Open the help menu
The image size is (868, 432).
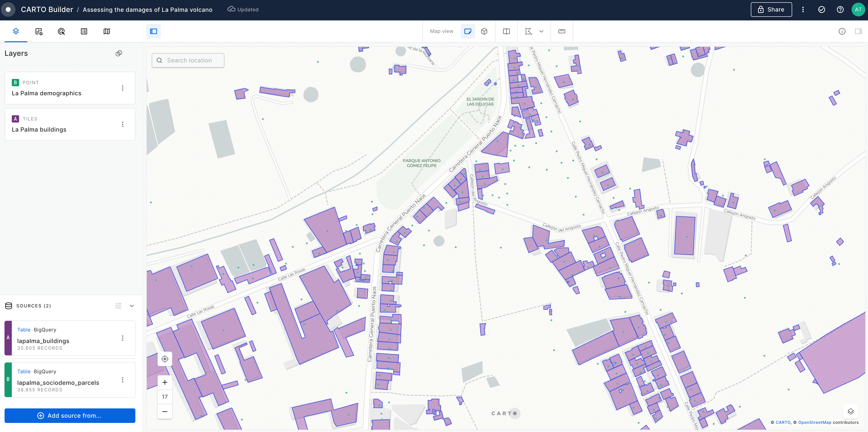pyautogui.click(x=840, y=10)
